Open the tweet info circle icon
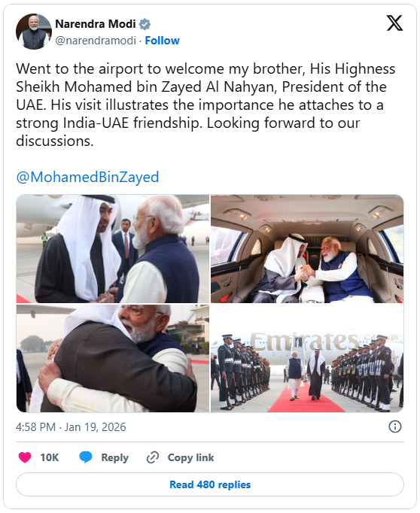Screen dimensions: 420x513 click(x=395, y=426)
